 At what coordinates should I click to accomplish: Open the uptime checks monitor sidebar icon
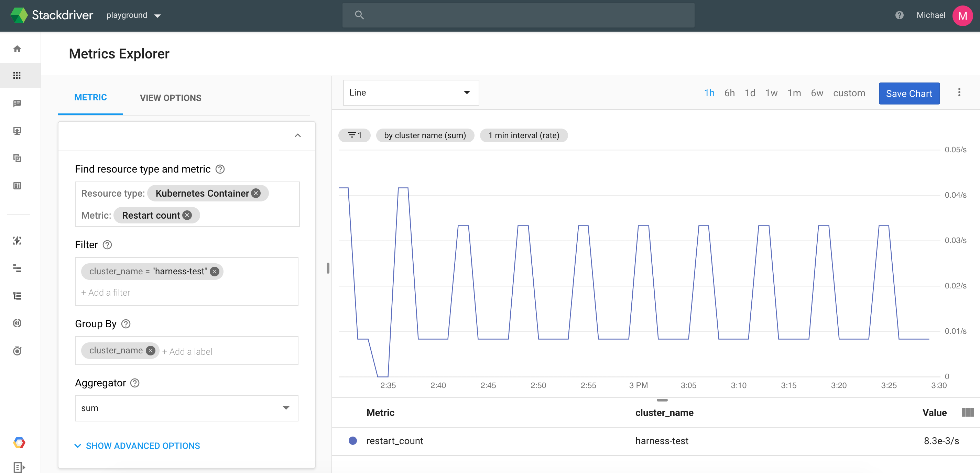coord(17,131)
